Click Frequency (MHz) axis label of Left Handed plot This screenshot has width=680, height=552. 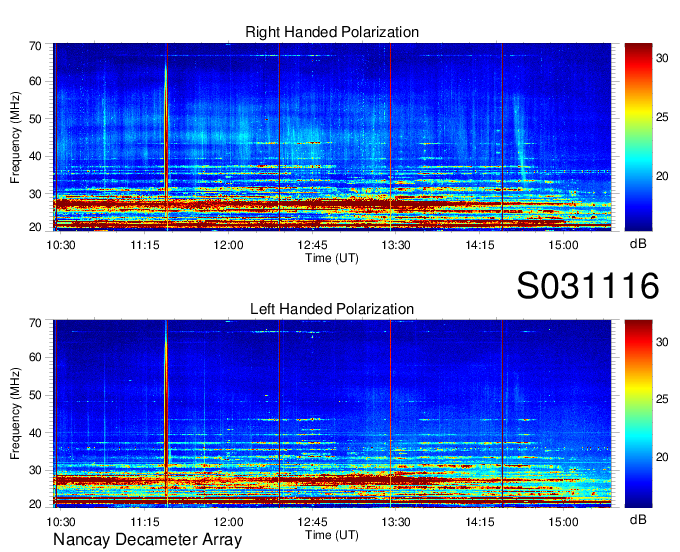tap(15, 414)
